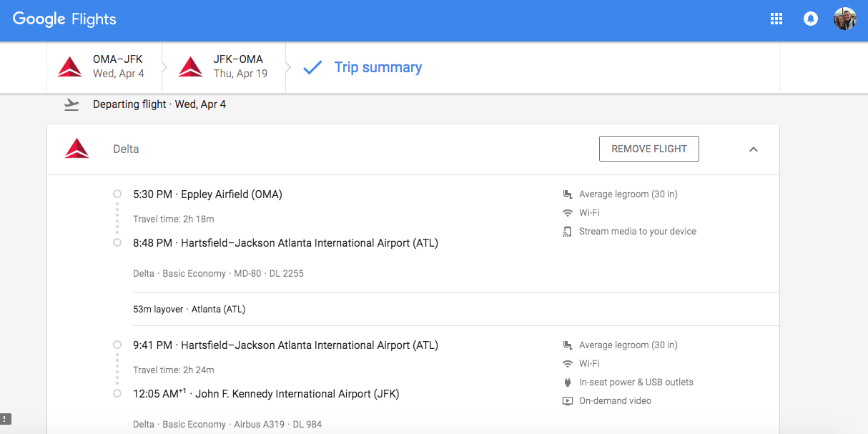
Task: Click 'Travel time: 2h 24m' text
Action: (174, 370)
